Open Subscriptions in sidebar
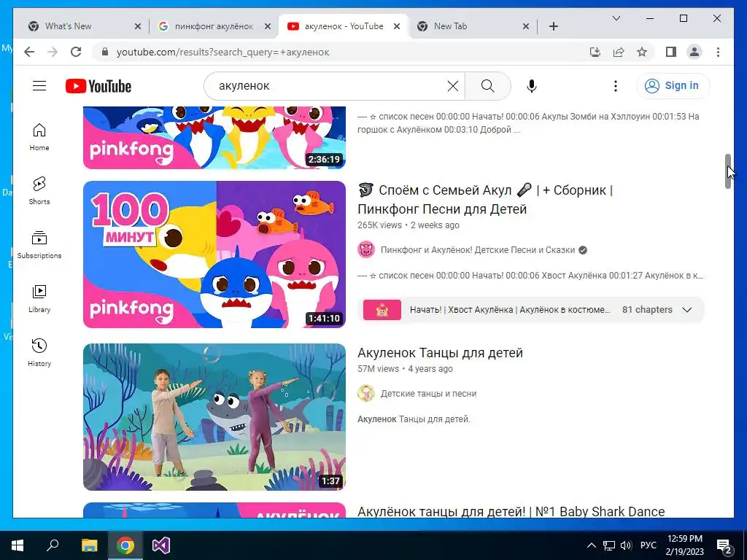The height and width of the screenshot is (560, 747). click(39, 245)
